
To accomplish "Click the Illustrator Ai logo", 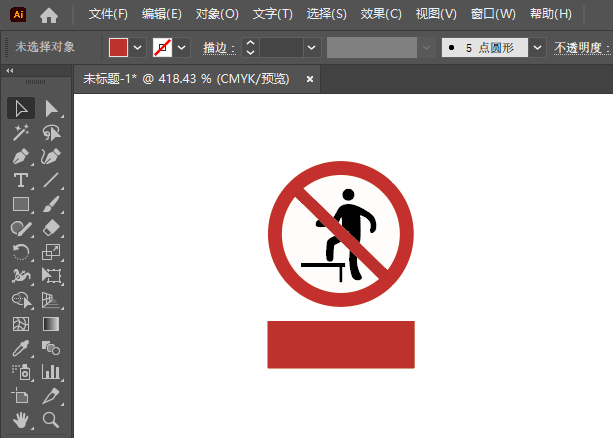I will [18, 15].
